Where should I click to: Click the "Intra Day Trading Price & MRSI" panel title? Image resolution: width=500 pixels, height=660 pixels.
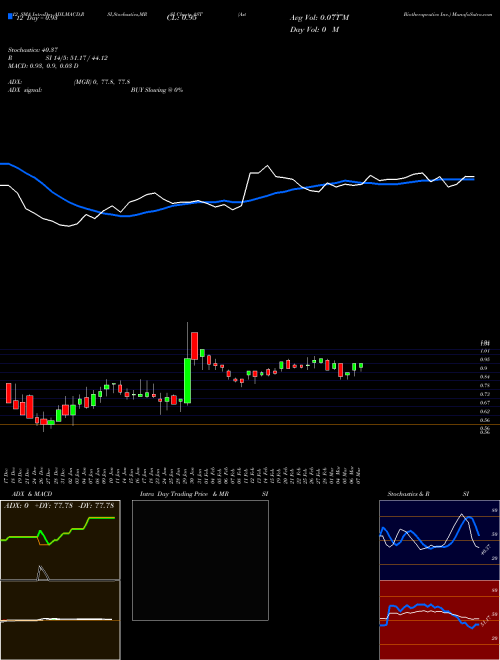[x=204, y=494]
